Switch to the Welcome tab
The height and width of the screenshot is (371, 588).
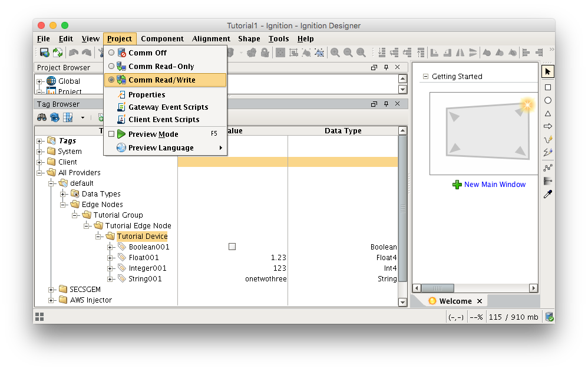coord(455,301)
